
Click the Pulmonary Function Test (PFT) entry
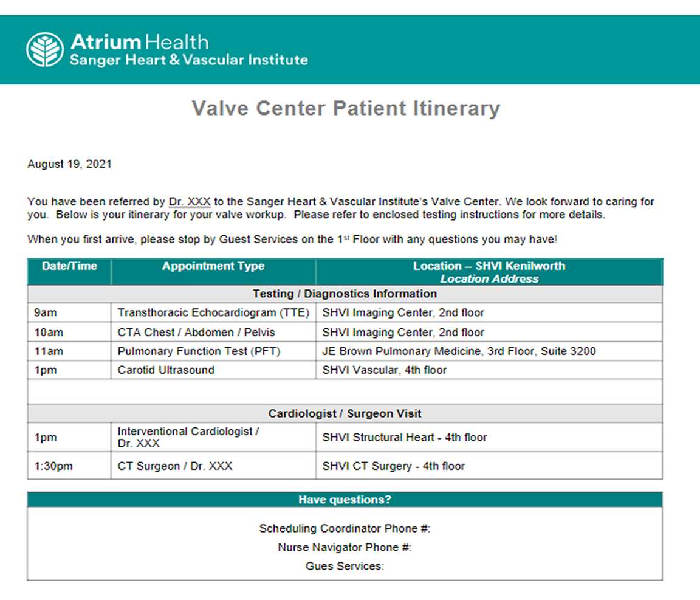(x=199, y=351)
